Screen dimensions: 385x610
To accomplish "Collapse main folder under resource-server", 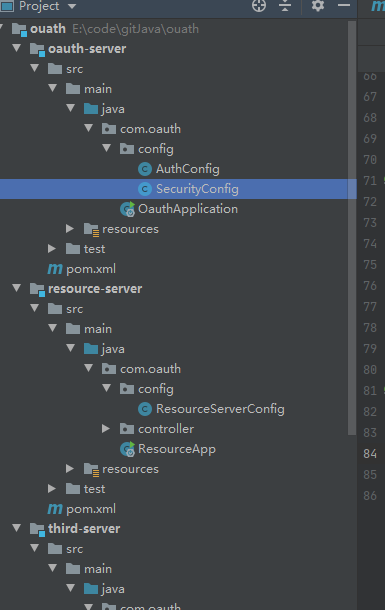I will click(x=53, y=328).
